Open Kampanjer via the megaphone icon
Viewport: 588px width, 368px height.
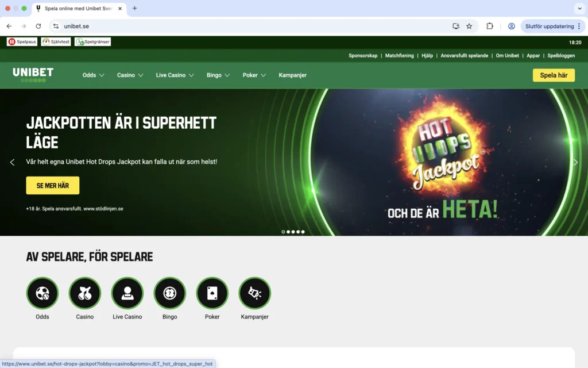254,293
